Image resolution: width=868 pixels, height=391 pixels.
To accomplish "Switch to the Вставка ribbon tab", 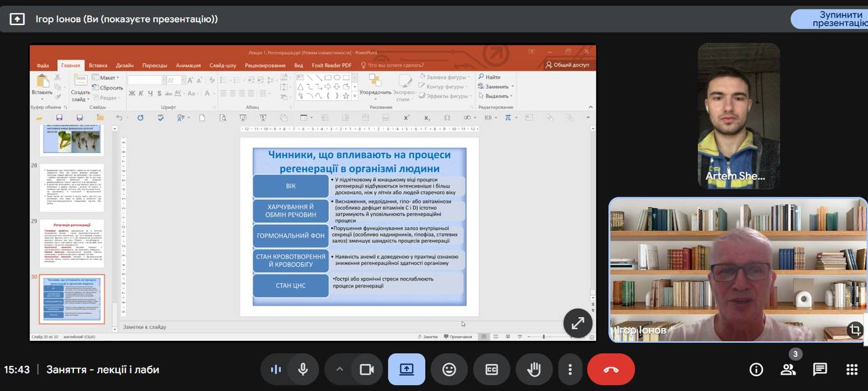I will point(98,66).
